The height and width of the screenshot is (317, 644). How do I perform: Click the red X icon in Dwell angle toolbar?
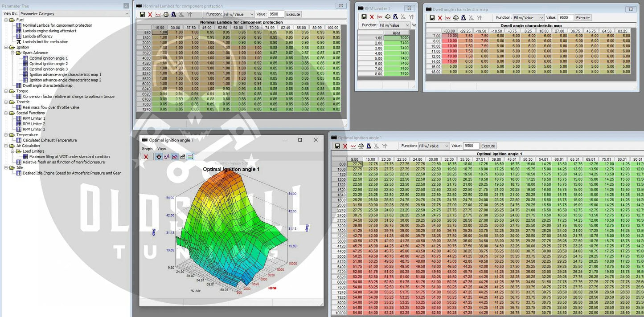440,18
